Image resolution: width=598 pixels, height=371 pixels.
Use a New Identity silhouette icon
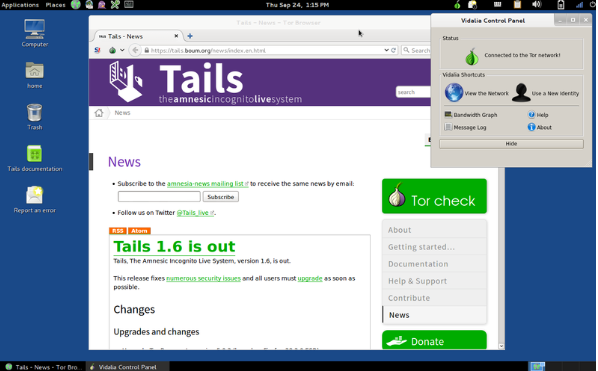[x=521, y=93]
